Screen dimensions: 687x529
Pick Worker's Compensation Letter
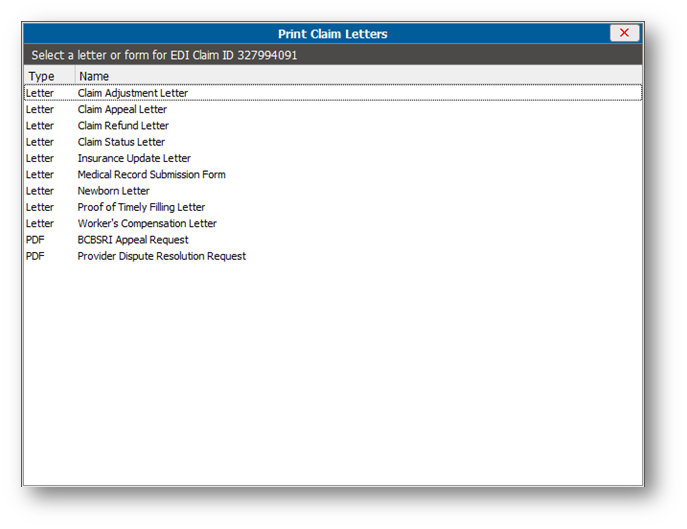[146, 224]
